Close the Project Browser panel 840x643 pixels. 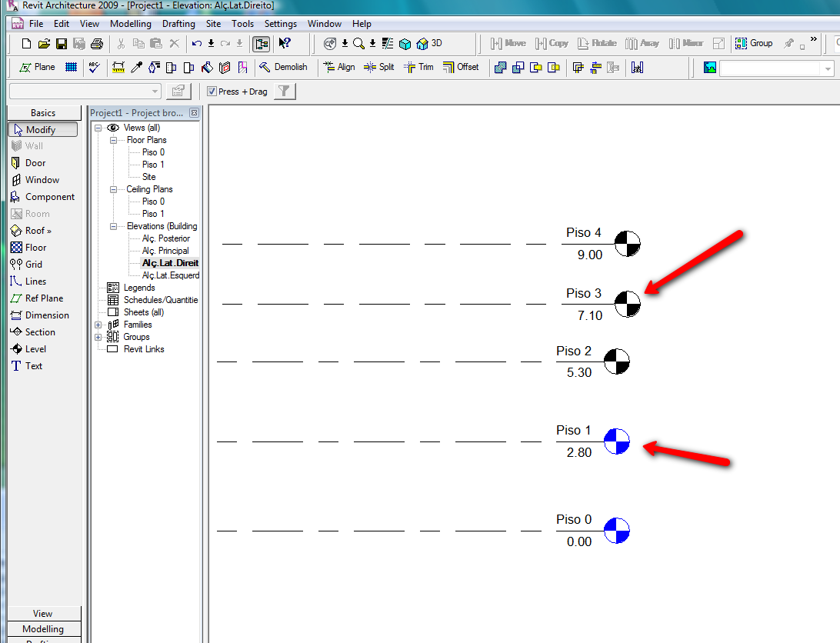194,112
